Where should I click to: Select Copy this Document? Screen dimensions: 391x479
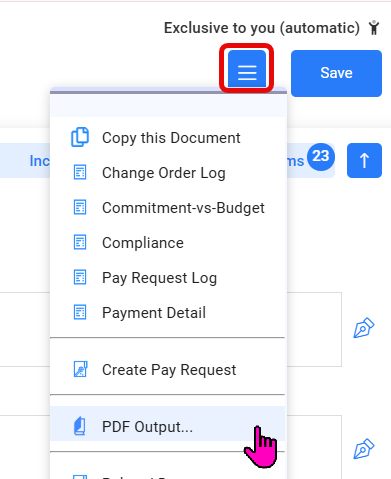168,138
